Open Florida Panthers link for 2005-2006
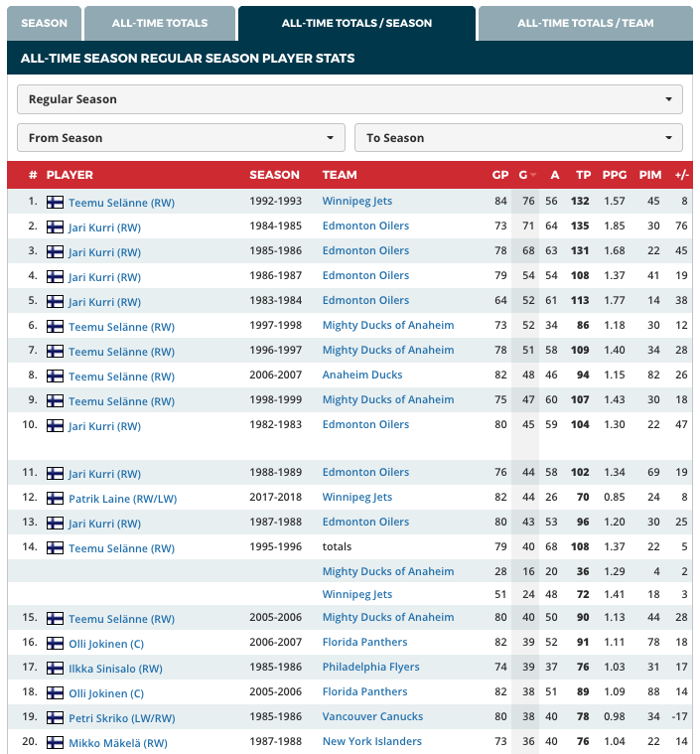Screen dimensions: 700x754 point(364,691)
